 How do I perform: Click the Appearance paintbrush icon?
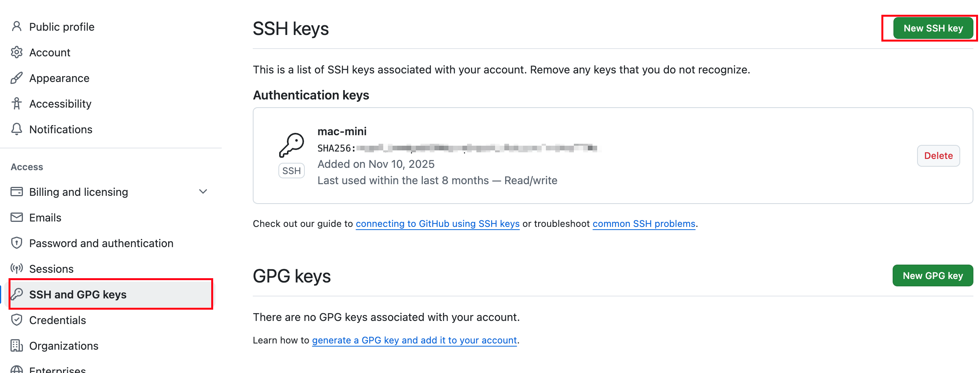[17, 78]
